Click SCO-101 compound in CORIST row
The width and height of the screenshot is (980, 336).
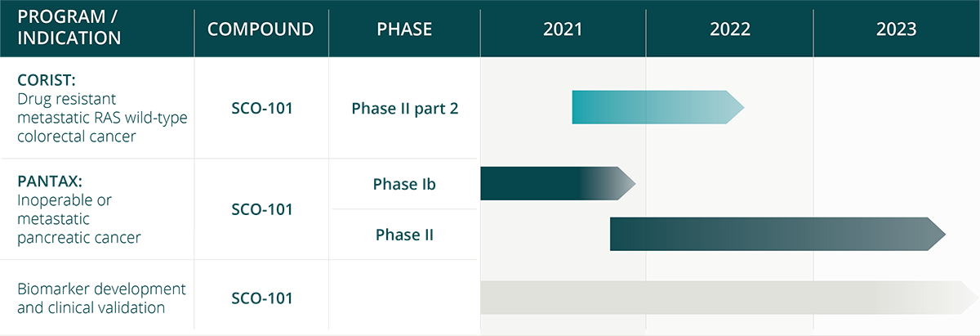[261, 108]
